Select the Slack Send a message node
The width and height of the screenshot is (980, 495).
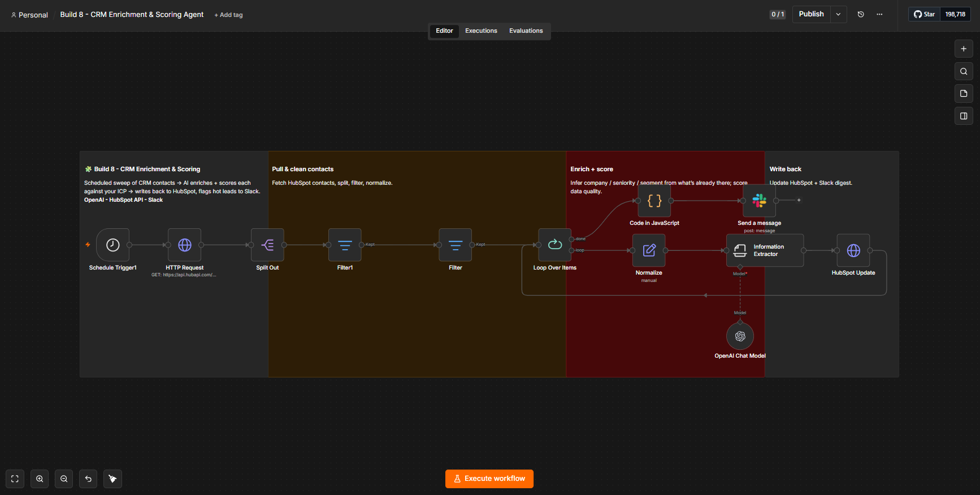tap(760, 201)
